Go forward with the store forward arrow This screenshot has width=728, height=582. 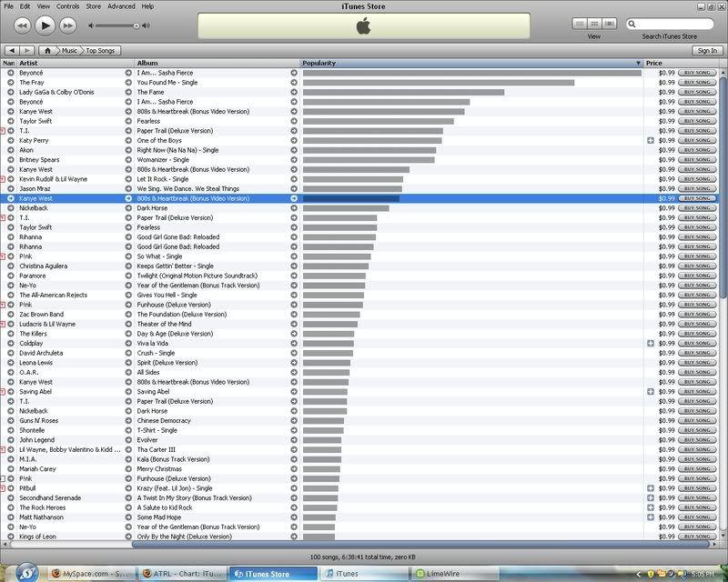tap(27, 51)
